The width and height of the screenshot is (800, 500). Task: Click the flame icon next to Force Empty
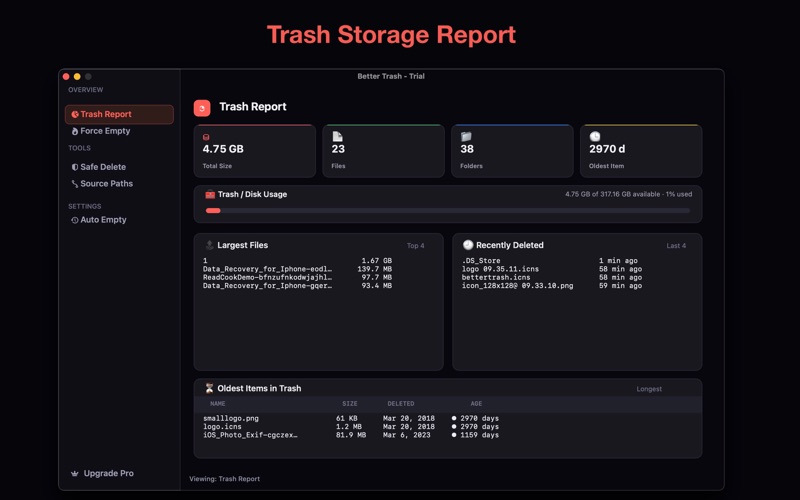[x=75, y=131]
